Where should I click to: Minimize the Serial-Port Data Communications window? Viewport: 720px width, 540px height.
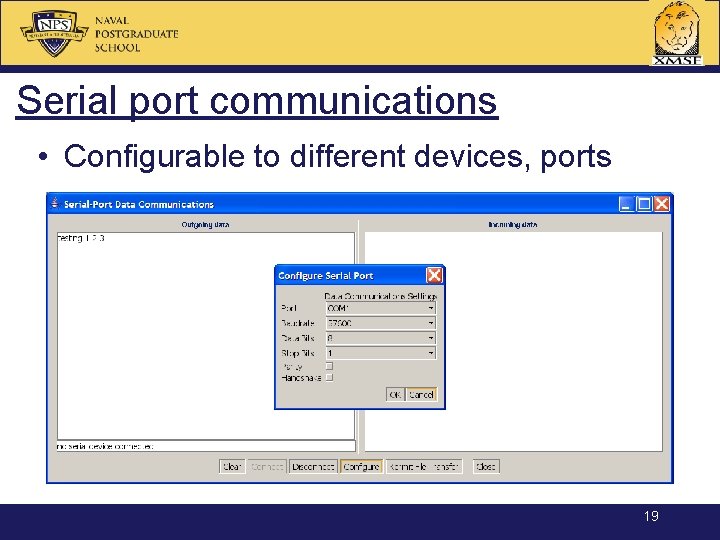626,204
